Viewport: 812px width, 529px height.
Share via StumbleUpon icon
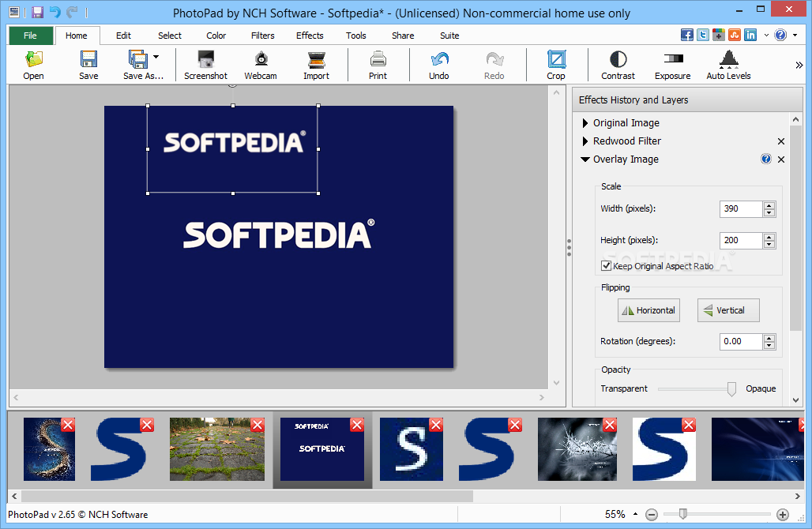click(x=735, y=35)
